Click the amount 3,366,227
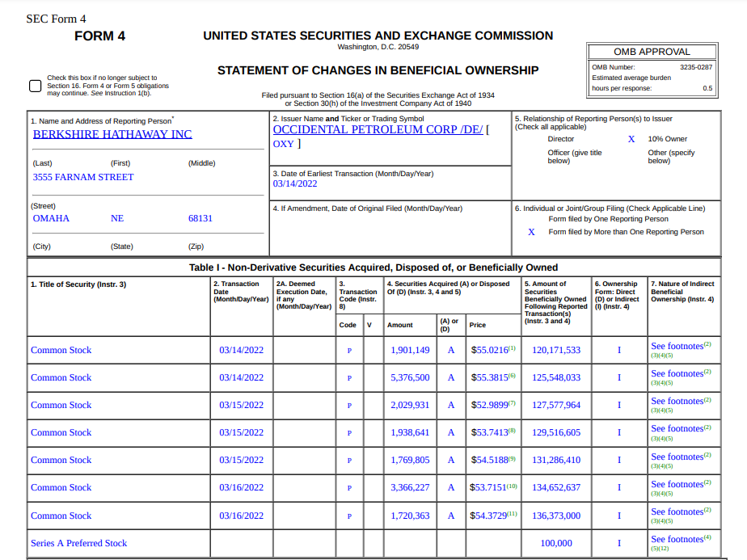The width and height of the screenshot is (747, 560). [x=410, y=487]
